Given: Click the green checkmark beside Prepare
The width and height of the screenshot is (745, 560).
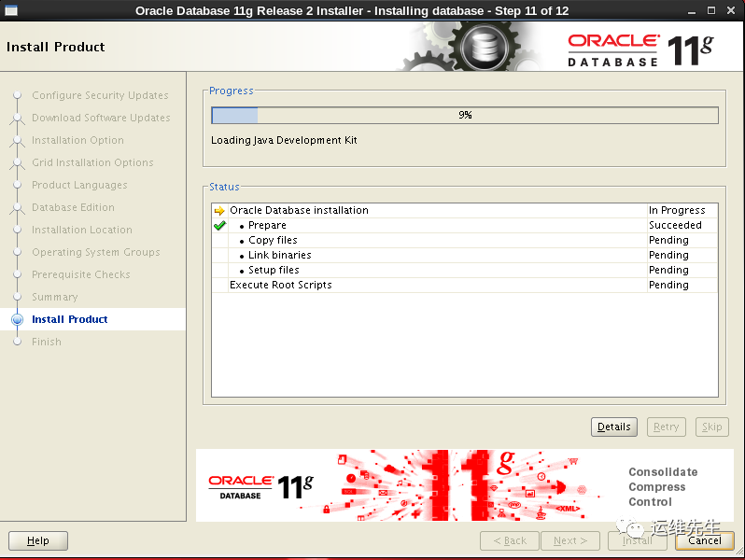Looking at the screenshot, I should point(219,226).
